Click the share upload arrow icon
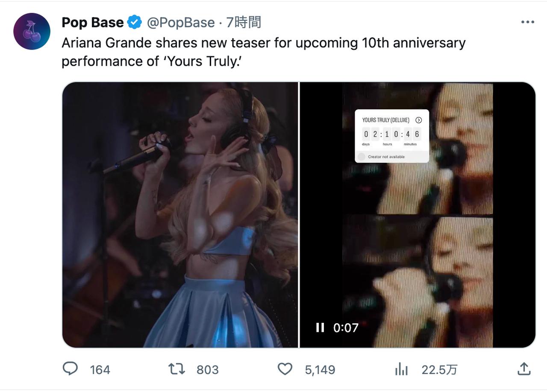 point(524,369)
